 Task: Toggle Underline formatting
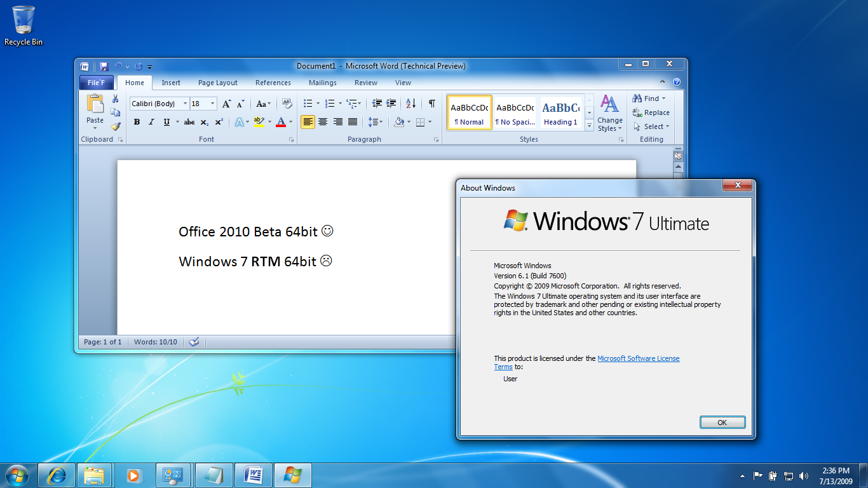coord(166,122)
